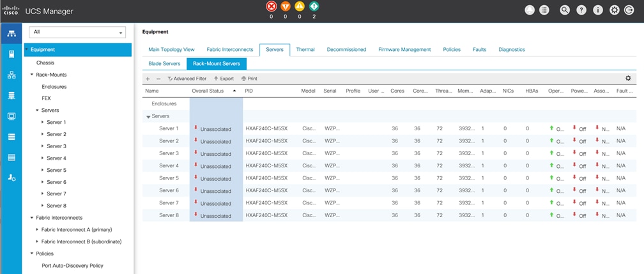Expand Server 8 in navigation tree
The width and height of the screenshot is (644, 274).
(x=43, y=206)
